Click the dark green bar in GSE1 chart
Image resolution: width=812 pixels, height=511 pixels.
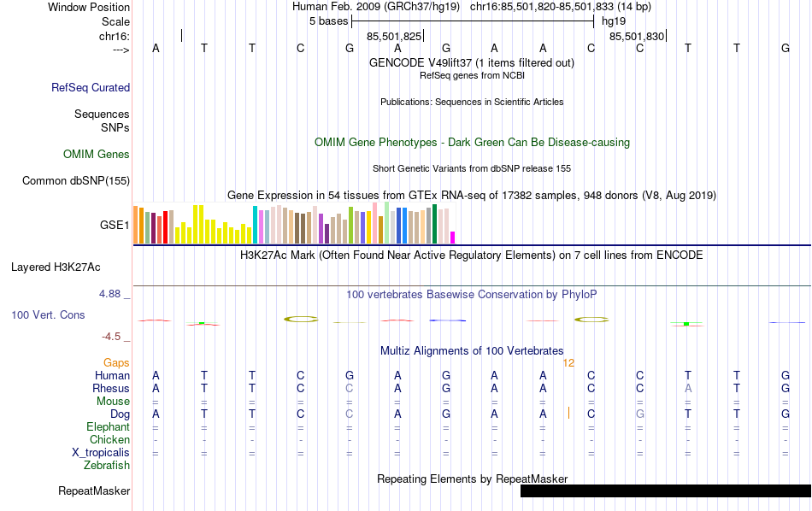click(x=434, y=224)
